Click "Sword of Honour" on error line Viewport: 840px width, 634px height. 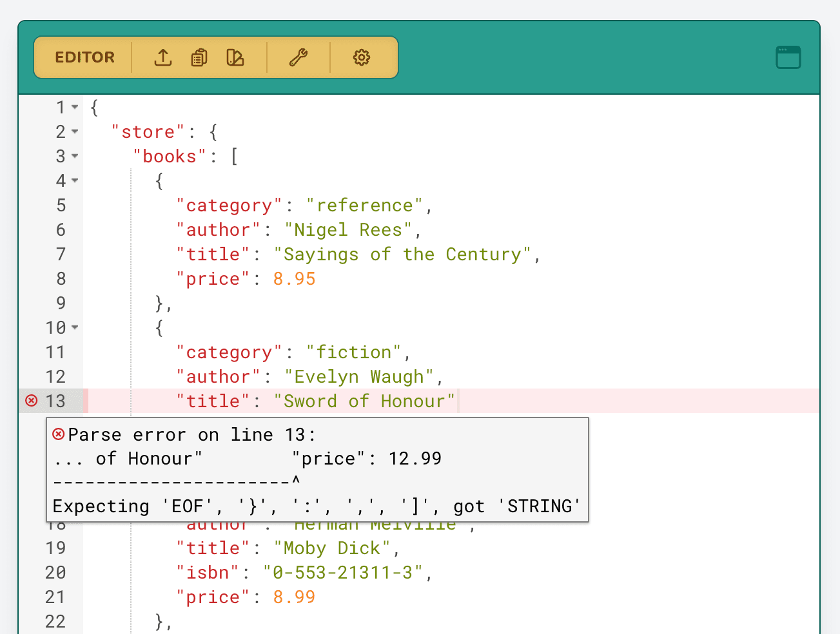click(364, 401)
